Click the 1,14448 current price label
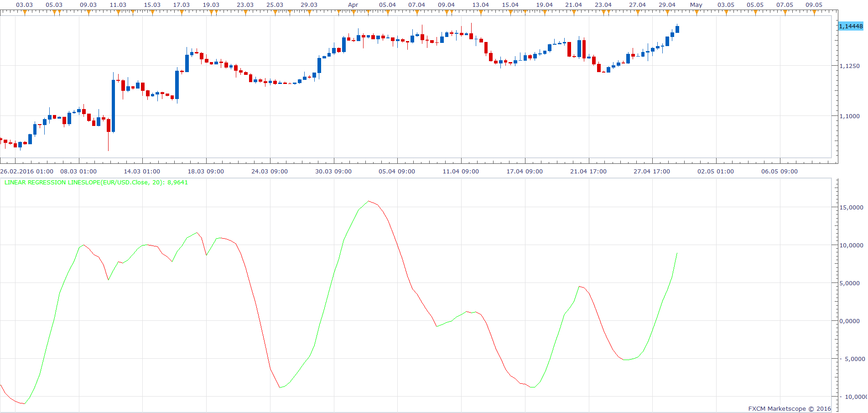Image resolution: width=868 pixels, height=413 pixels. (851, 26)
